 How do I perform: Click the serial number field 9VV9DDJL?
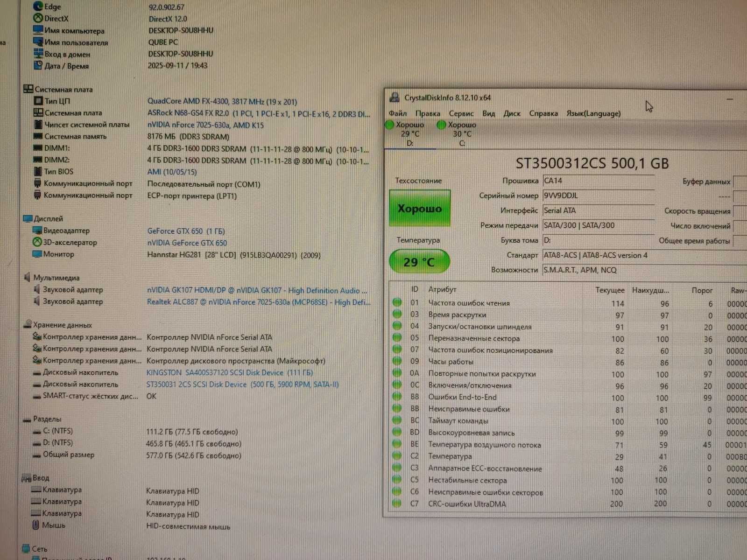(x=599, y=196)
